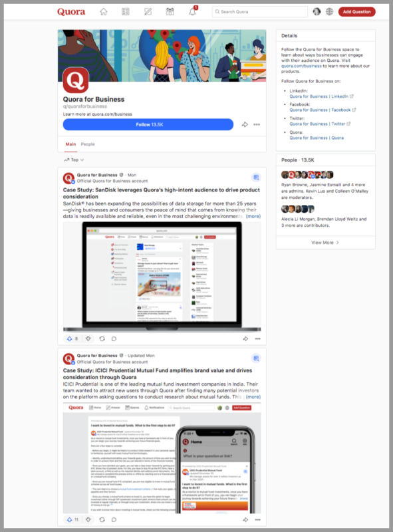Select the Main tab
This screenshot has height=532, width=393.
click(x=70, y=144)
